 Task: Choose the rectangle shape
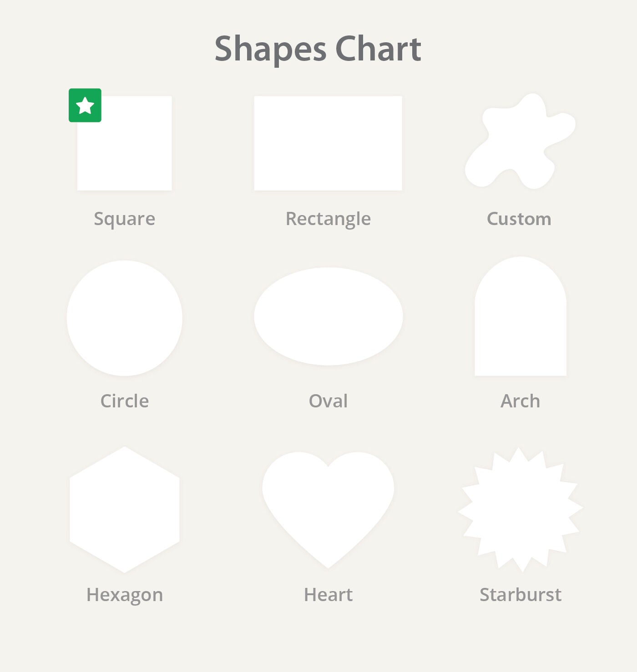coord(328,143)
